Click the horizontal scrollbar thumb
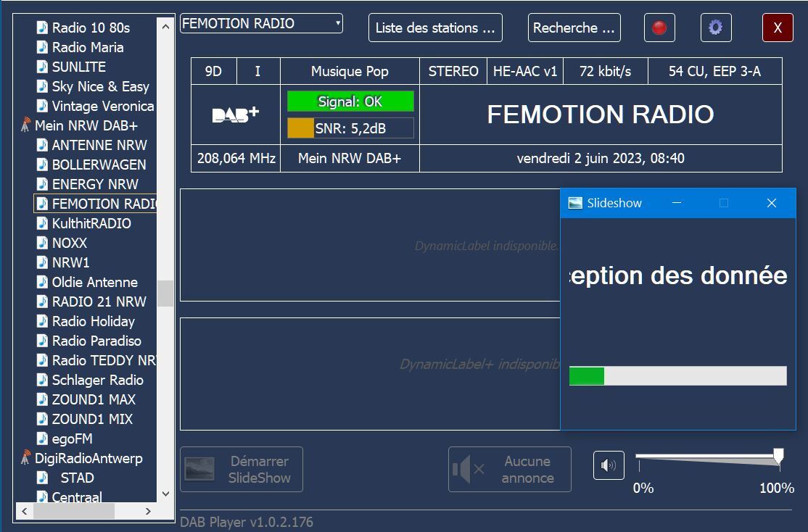Viewport: 808px width, 532px height. click(x=74, y=511)
